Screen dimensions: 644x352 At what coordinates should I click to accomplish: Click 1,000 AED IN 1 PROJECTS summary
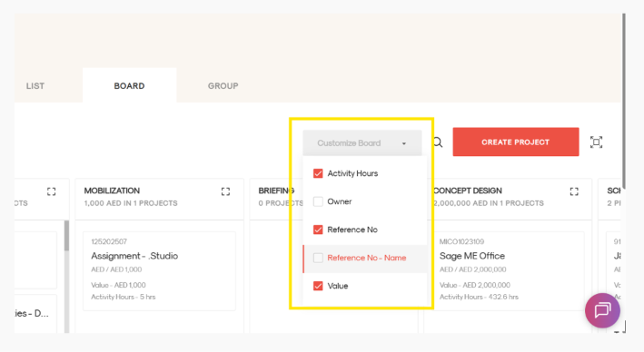[131, 203]
